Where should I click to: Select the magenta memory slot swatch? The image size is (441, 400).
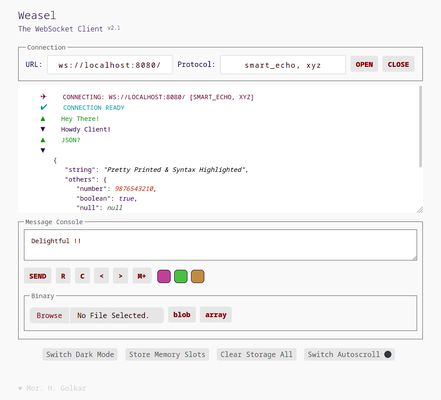tap(164, 276)
